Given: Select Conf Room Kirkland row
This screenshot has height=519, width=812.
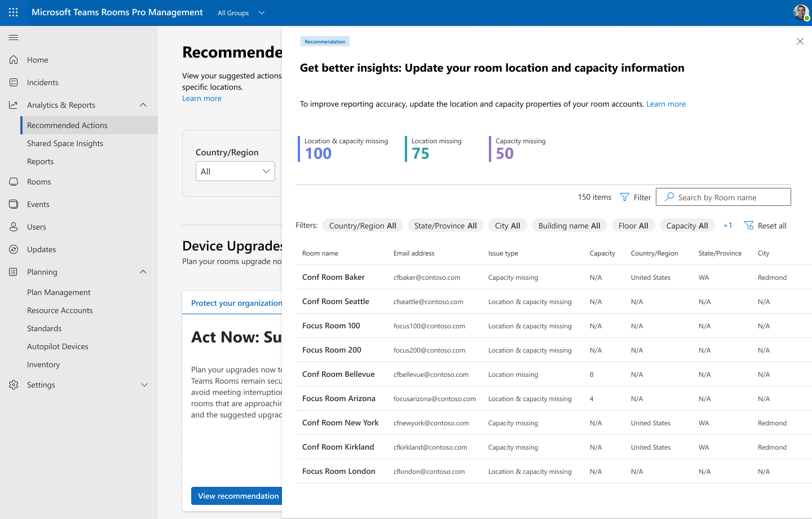Looking at the screenshot, I should pyautogui.click(x=554, y=447).
